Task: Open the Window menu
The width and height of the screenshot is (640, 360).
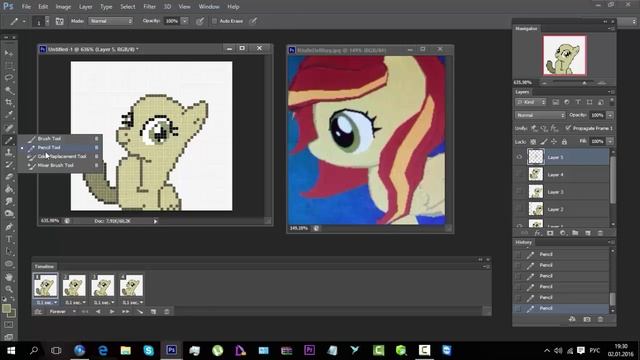Action: [209, 7]
